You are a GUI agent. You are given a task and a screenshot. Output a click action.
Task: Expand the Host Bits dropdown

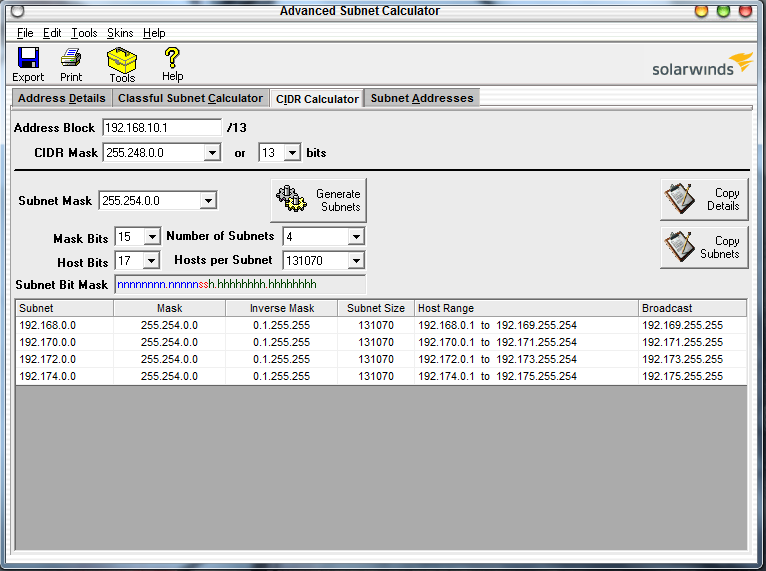click(152, 261)
